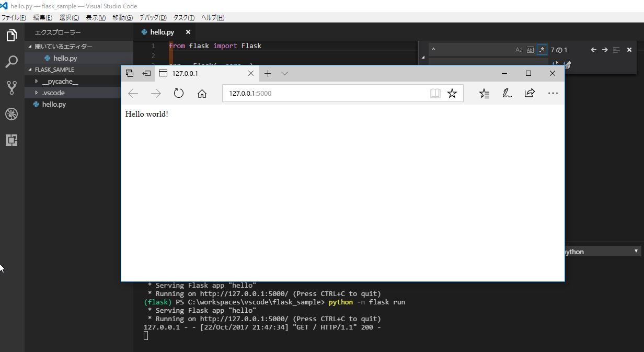This screenshot has width=644, height=352.
Task: Go to next find match arrow
Action: pos(605,50)
